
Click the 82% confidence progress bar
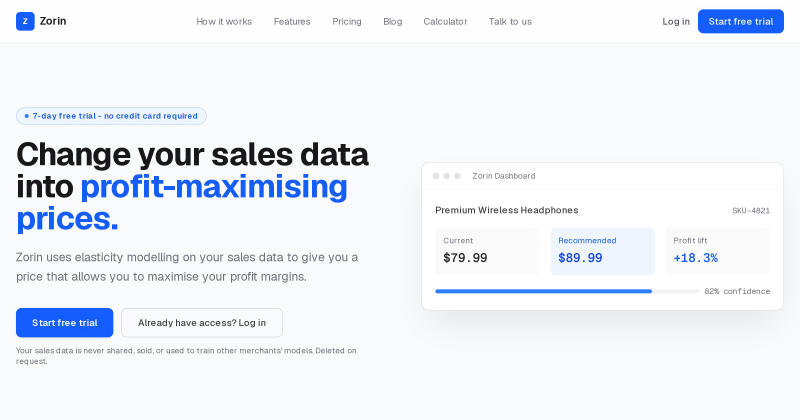(x=567, y=291)
